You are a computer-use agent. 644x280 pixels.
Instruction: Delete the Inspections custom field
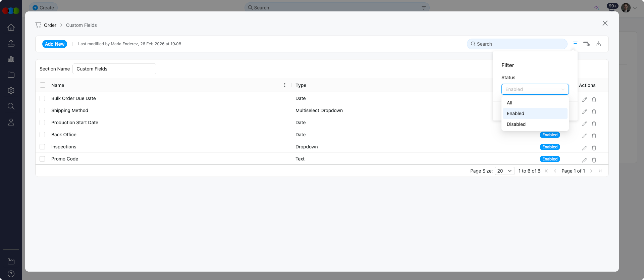tap(594, 148)
